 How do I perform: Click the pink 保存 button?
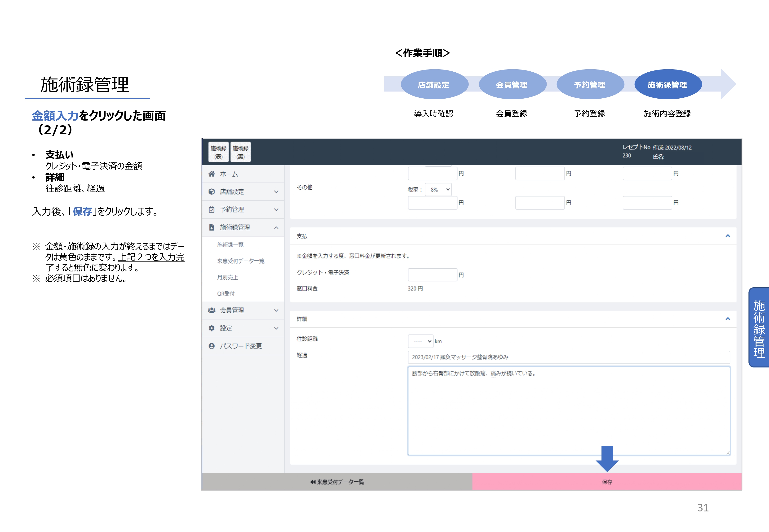tap(607, 482)
